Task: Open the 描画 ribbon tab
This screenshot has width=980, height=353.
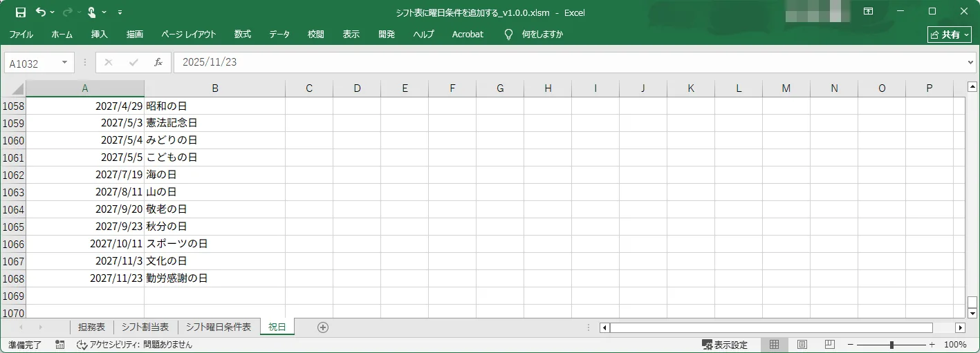Action: pos(135,34)
